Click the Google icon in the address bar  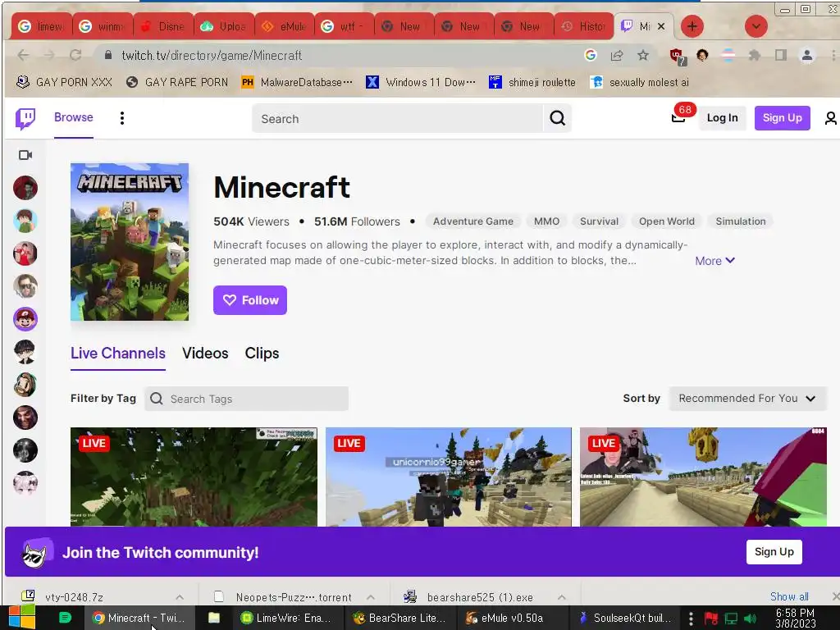(591, 55)
